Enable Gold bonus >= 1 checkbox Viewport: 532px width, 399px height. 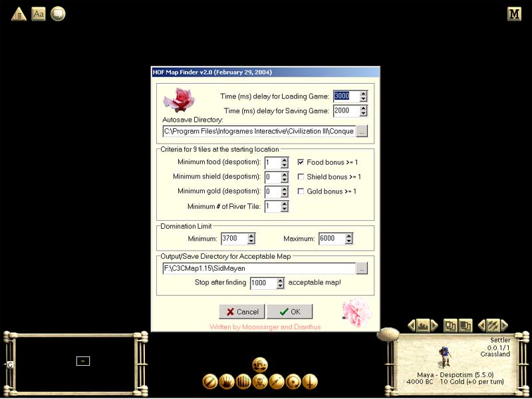301,192
